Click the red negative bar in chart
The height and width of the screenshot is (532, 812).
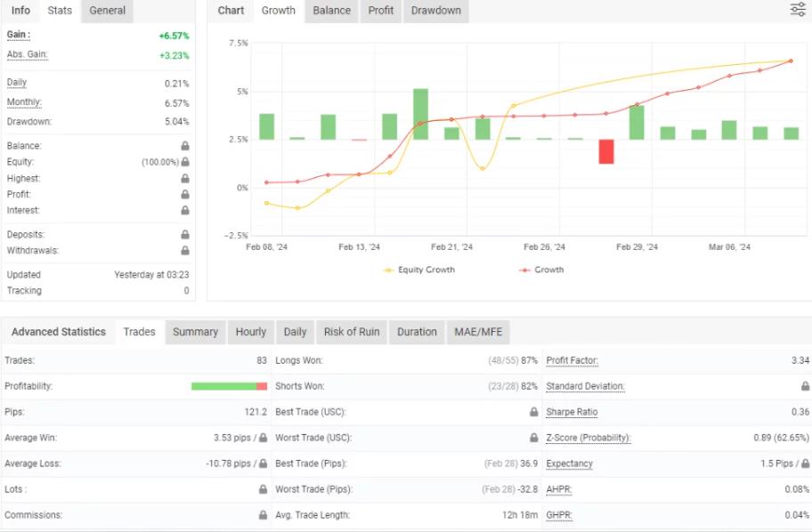point(606,151)
